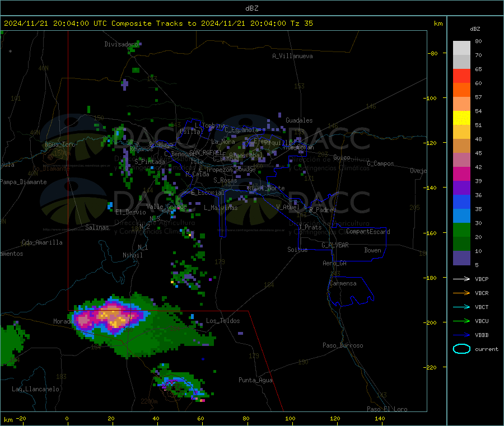
Task: Select the magenta legend swatch below 42
Action: pyautogui.click(x=461, y=174)
